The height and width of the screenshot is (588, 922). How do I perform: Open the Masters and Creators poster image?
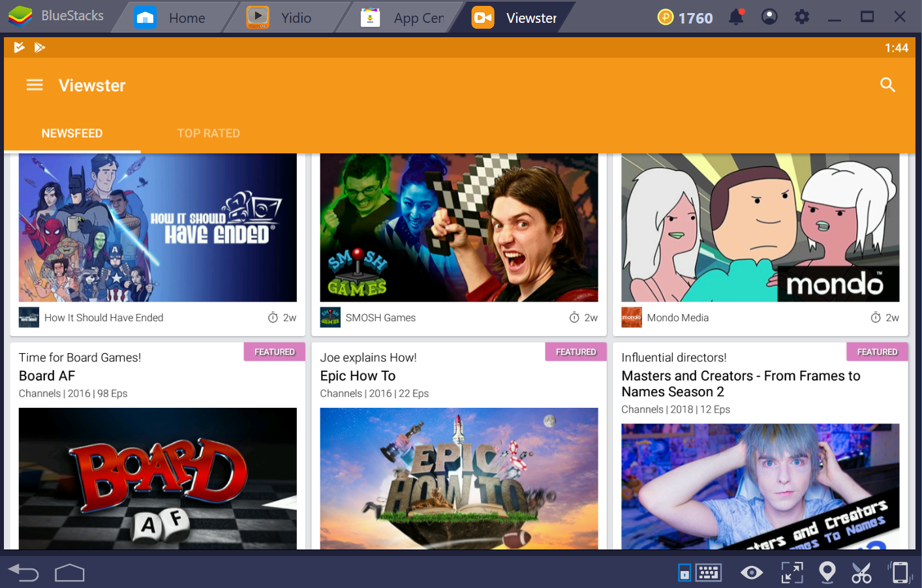[x=760, y=486]
